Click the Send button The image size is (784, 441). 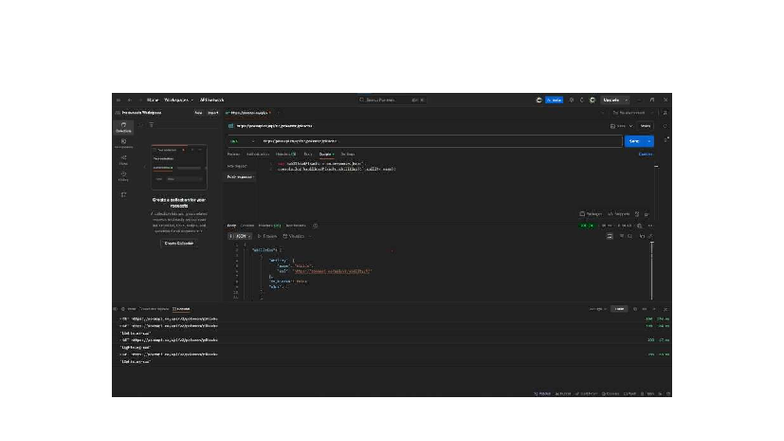coord(634,141)
